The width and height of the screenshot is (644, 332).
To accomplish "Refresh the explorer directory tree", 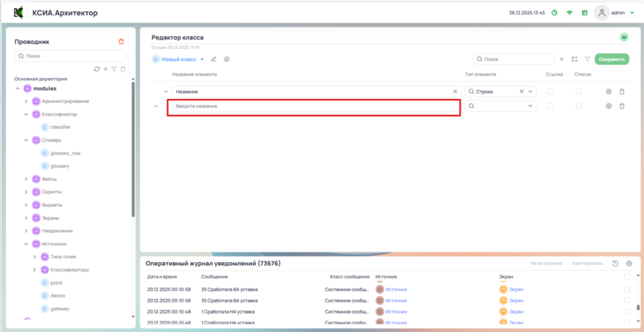I will (97, 69).
